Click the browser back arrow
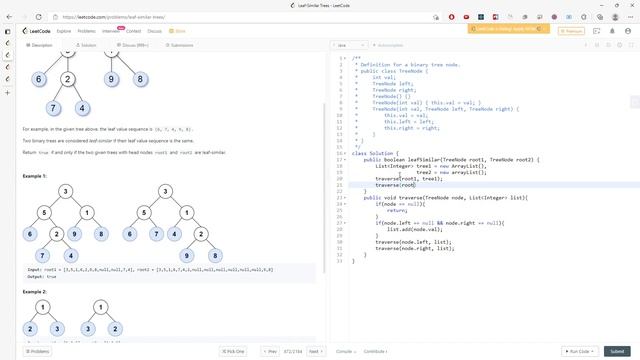Screen dimensions: 640x360 point(9,17)
